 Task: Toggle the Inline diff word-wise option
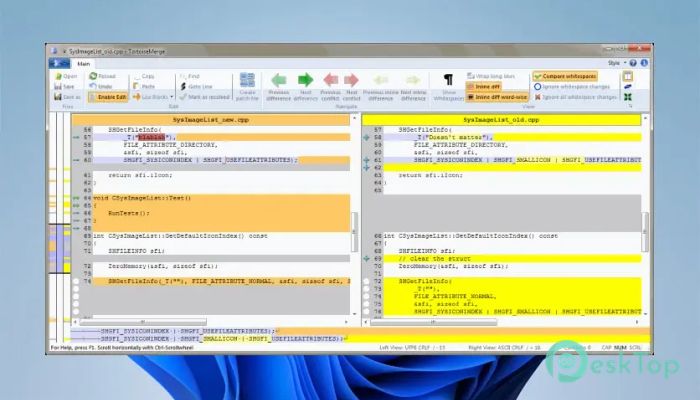497,97
